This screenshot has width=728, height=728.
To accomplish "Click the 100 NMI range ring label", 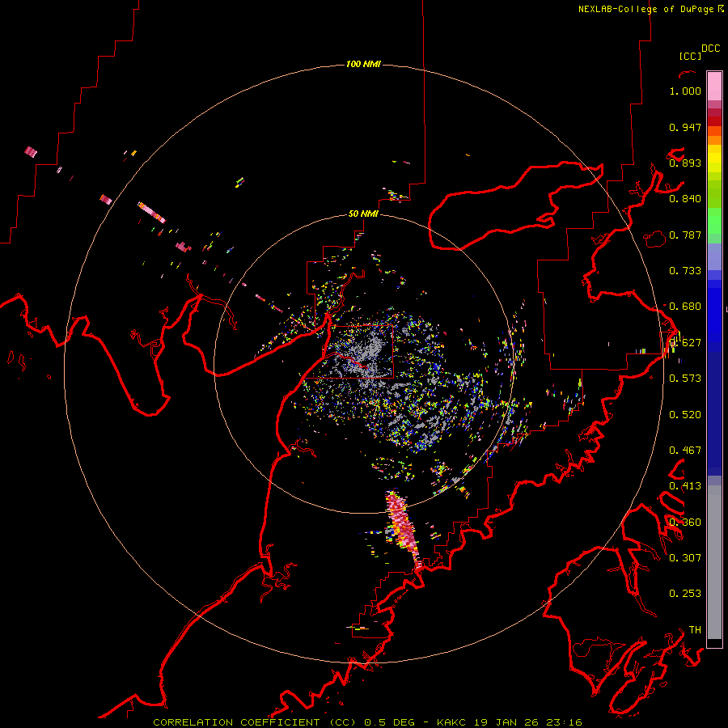I will pos(363,64).
